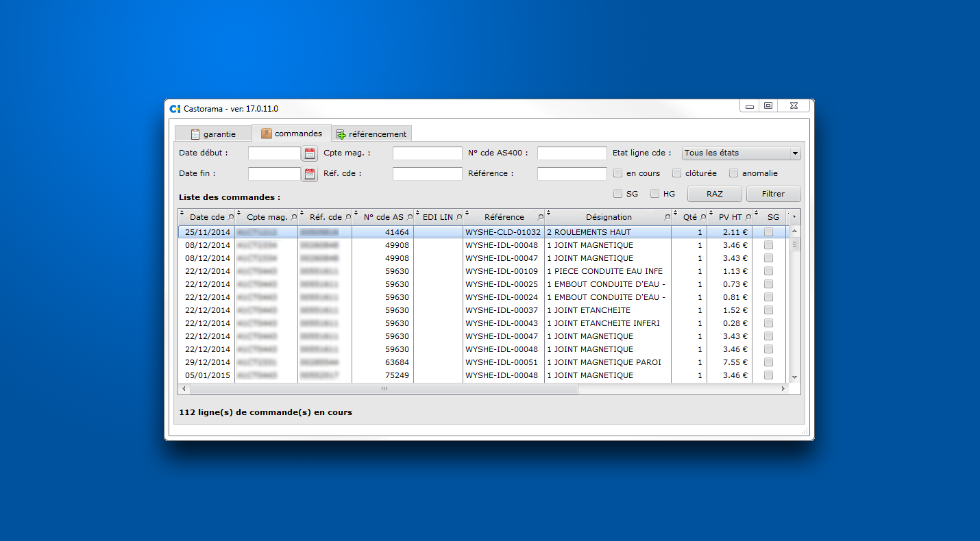Open the calendar picker for Date début
Screen dimensions: 980x541
click(310, 153)
